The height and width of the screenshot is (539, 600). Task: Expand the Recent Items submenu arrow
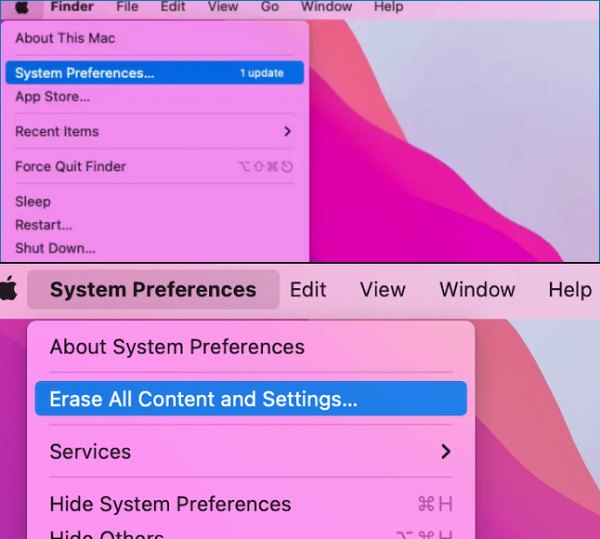(287, 132)
